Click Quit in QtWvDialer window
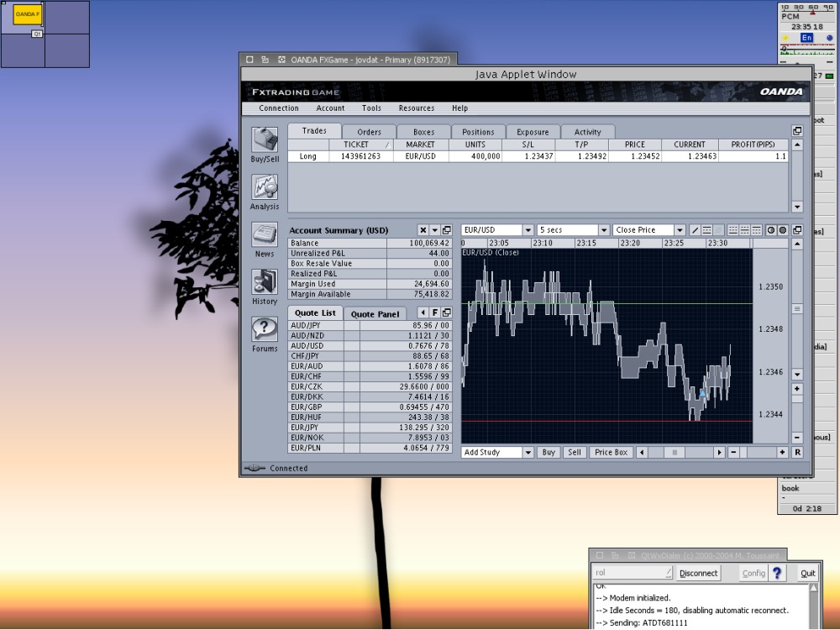 coord(807,573)
